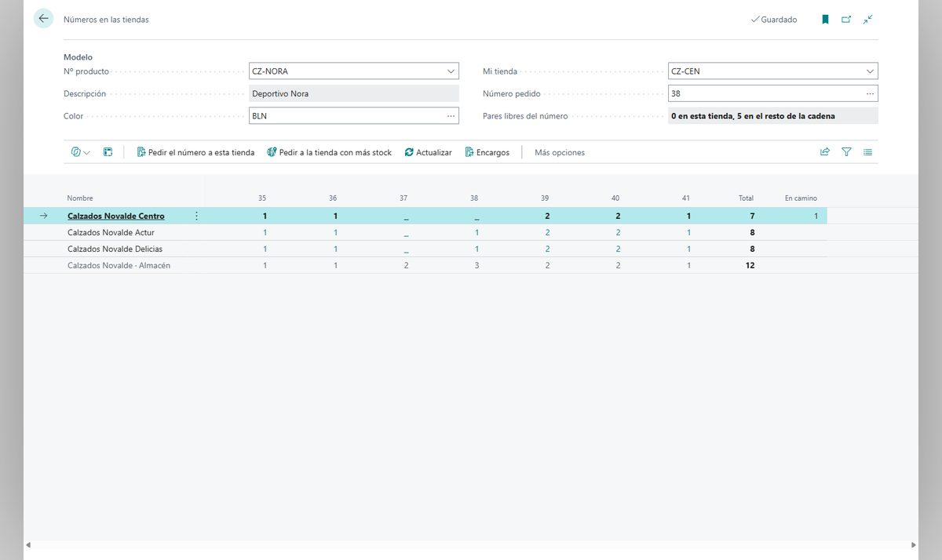Open the row menu for Calzados Novalde Centro
This screenshot has height=560, width=942.
coord(196,216)
